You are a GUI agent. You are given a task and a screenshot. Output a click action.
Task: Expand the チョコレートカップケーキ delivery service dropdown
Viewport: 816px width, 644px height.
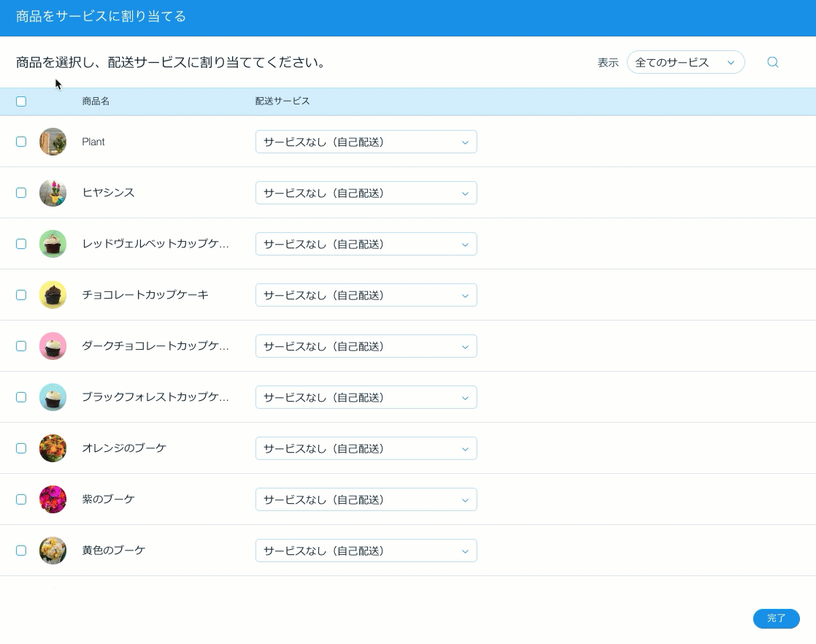point(366,295)
